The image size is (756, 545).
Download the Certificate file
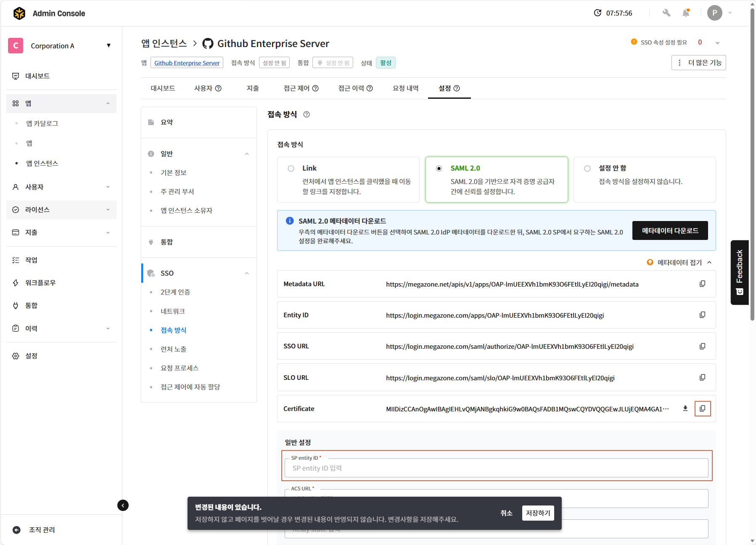pos(685,408)
